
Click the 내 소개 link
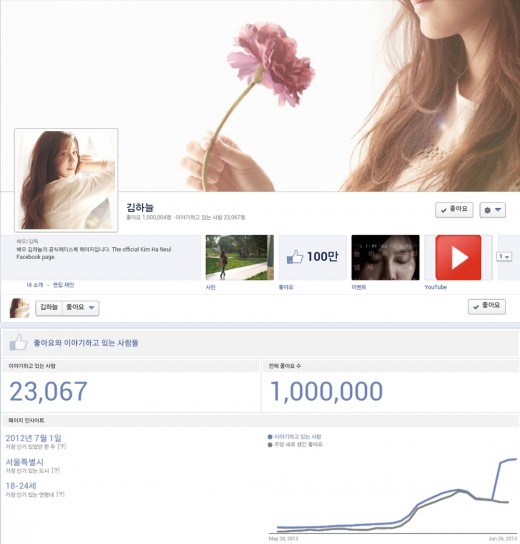35,285
